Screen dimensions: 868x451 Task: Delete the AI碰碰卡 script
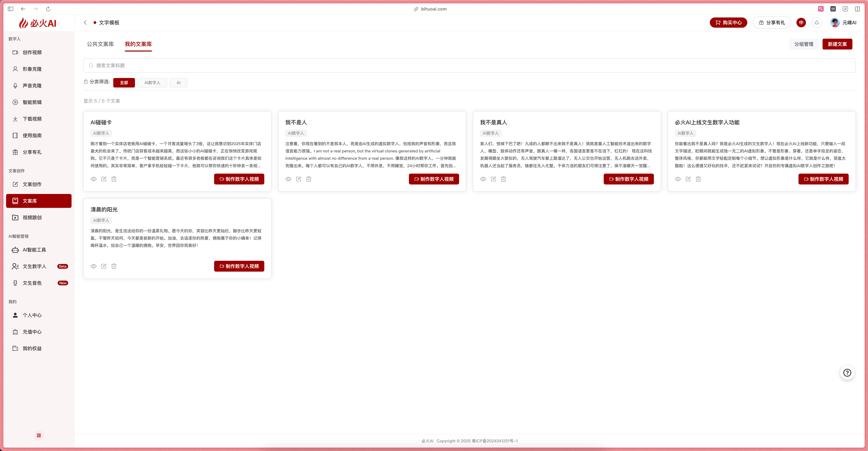[114, 179]
